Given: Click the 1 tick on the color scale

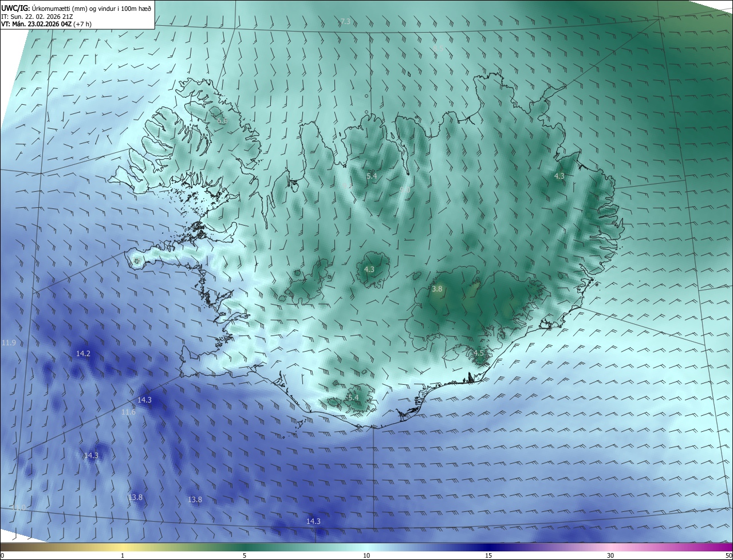Looking at the screenshot, I should [123, 555].
